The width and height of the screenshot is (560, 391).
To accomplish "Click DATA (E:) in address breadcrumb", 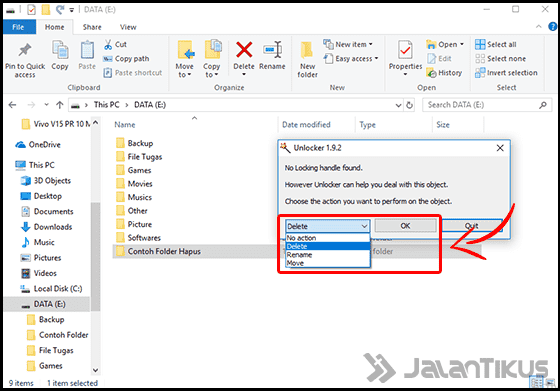I will [x=150, y=105].
